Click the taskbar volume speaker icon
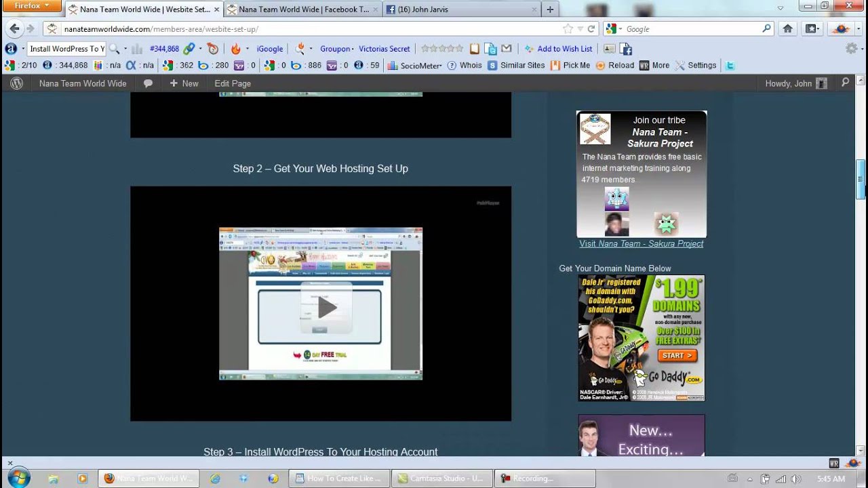This screenshot has height=488, width=868. pos(795,479)
